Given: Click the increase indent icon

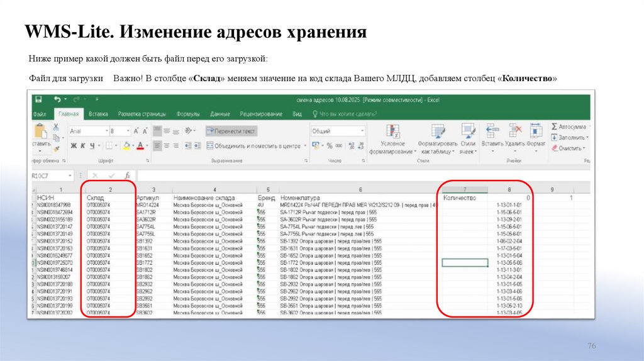Looking at the screenshot, I should tap(197, 145).
